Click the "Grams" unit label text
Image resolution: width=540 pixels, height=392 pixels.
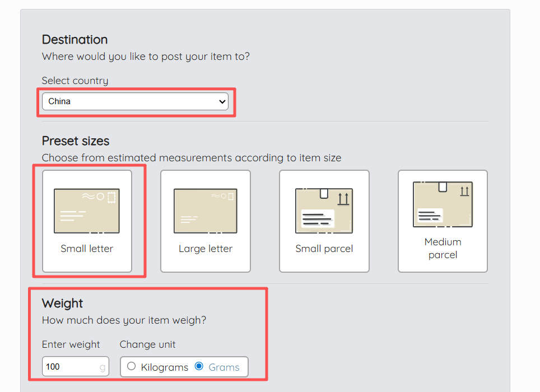click(224, 367)
